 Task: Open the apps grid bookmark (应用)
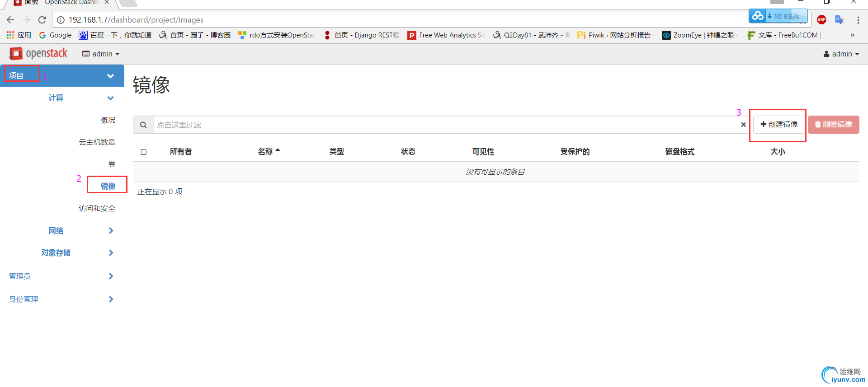tap(19, 35)
